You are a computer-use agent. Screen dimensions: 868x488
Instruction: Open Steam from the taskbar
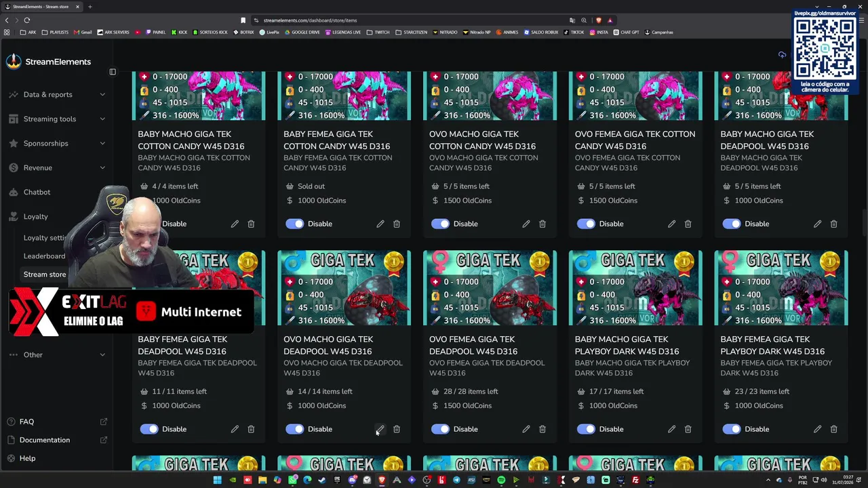322,480
